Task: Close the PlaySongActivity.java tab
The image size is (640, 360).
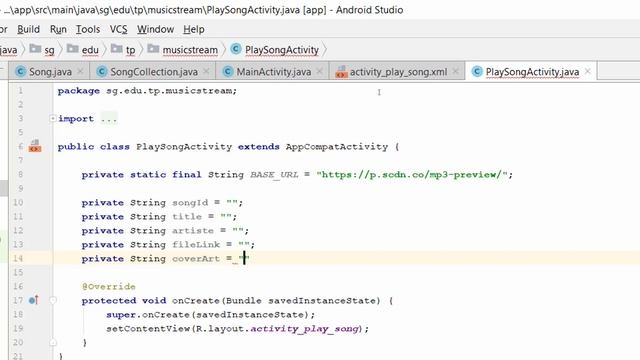Action: click(588, 71)
